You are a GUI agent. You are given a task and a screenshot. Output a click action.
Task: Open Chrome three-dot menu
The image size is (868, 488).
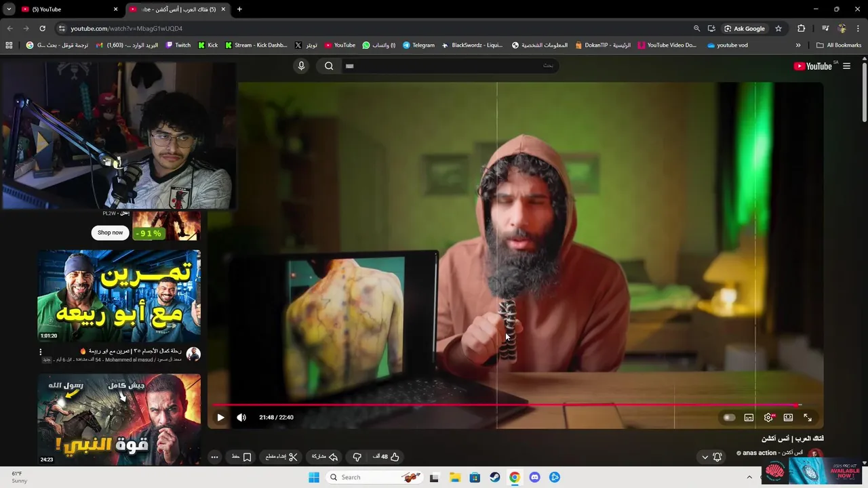[x=858, y=28]
